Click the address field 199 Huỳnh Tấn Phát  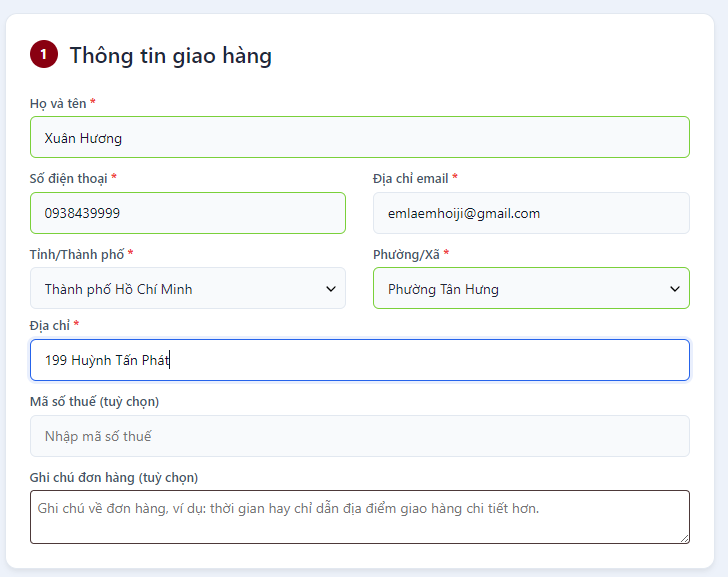pyautogui.click(x=359, y=360)
